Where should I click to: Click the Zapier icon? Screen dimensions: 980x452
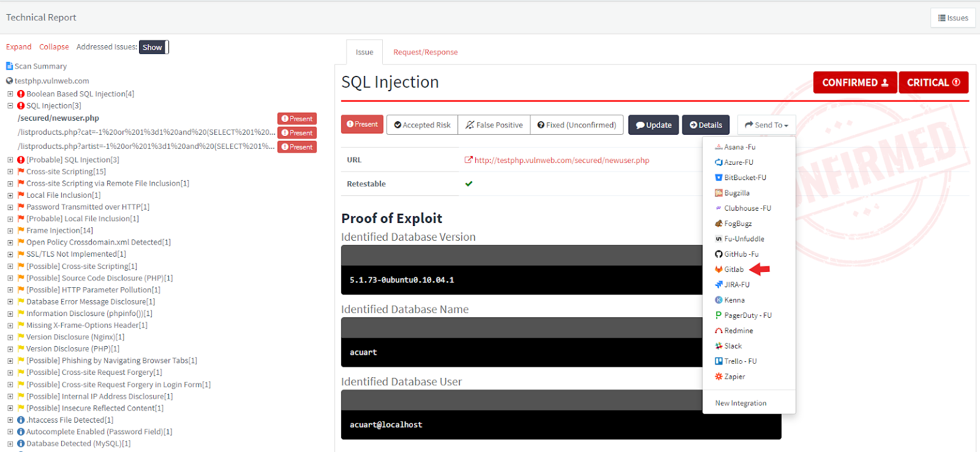(718, 377)
